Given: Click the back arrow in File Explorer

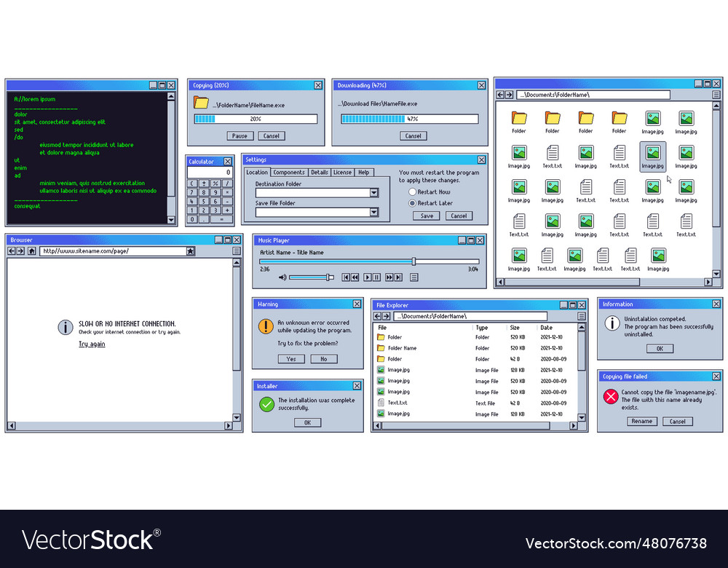Looking at the screenshot, I should [x=378, y=316].
